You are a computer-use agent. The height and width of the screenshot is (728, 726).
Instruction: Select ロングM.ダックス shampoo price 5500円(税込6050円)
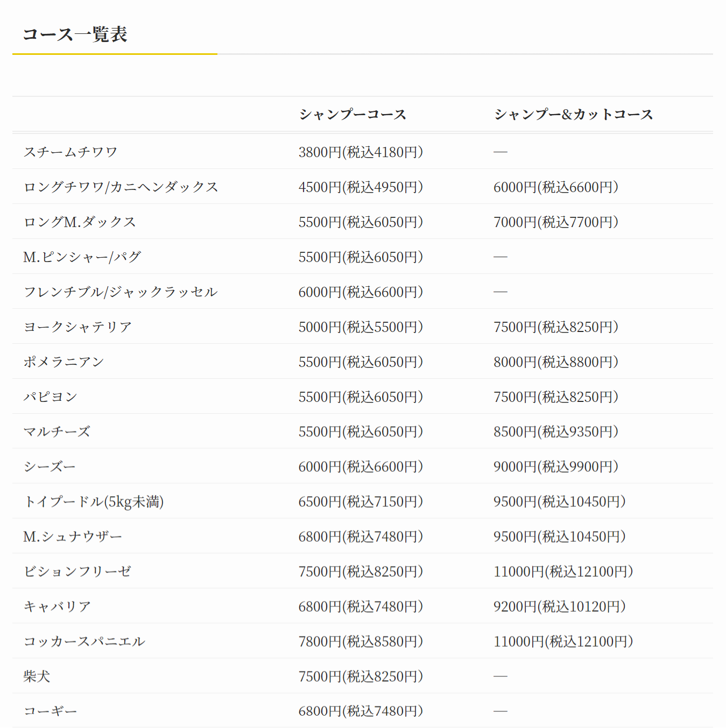click(361, 222)
